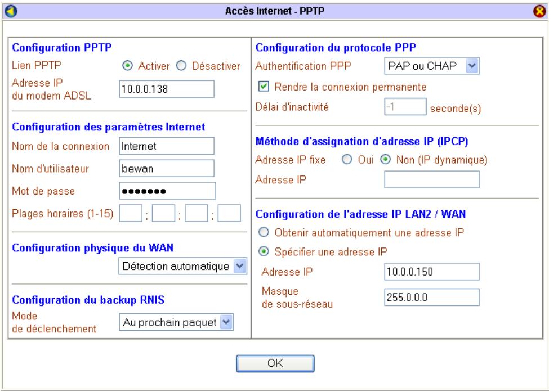Click the Nom d'utilisateur field
This screenshot has height=392, width=549.
[x=167, y=168]
